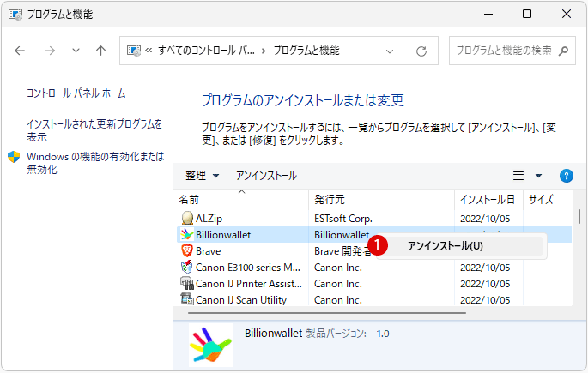This screenshot has width=588, height=373.
Task: Open Windows features on or off link
Action: click(x=95, y=163)
